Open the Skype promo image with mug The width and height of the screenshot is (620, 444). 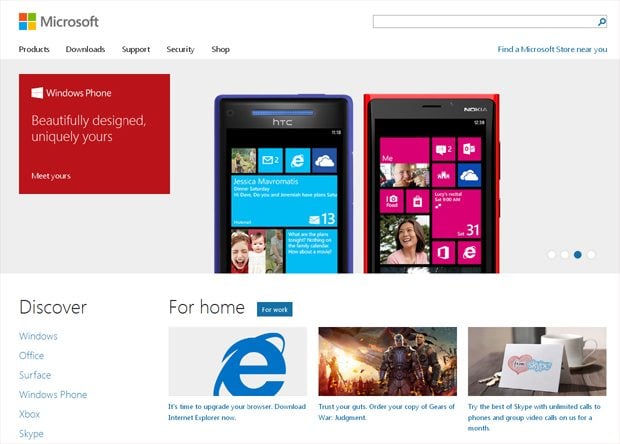(x=536, y=362)
